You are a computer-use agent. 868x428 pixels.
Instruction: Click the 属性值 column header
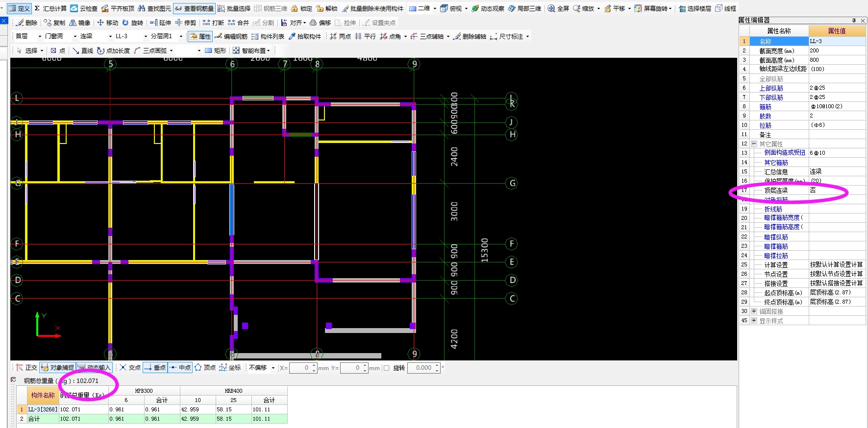point(837,31)
